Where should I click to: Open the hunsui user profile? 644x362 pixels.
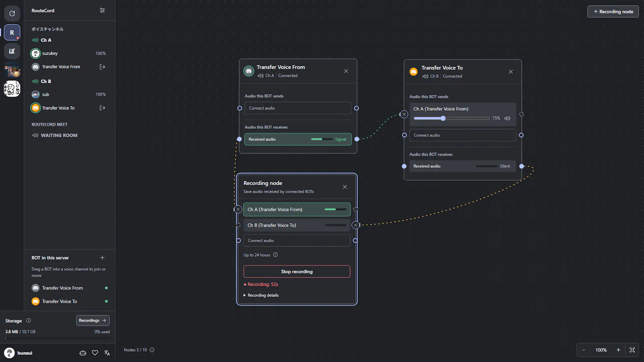coord(19,353)
